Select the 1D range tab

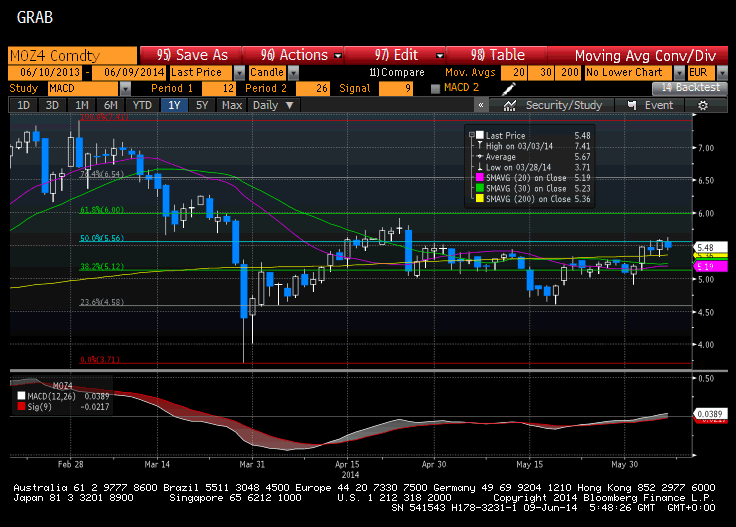click(23, 105)
